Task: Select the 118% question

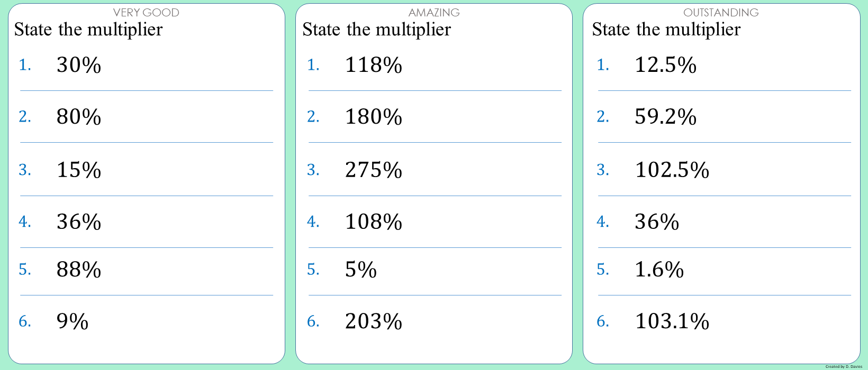Action: (x=374, y=65)
